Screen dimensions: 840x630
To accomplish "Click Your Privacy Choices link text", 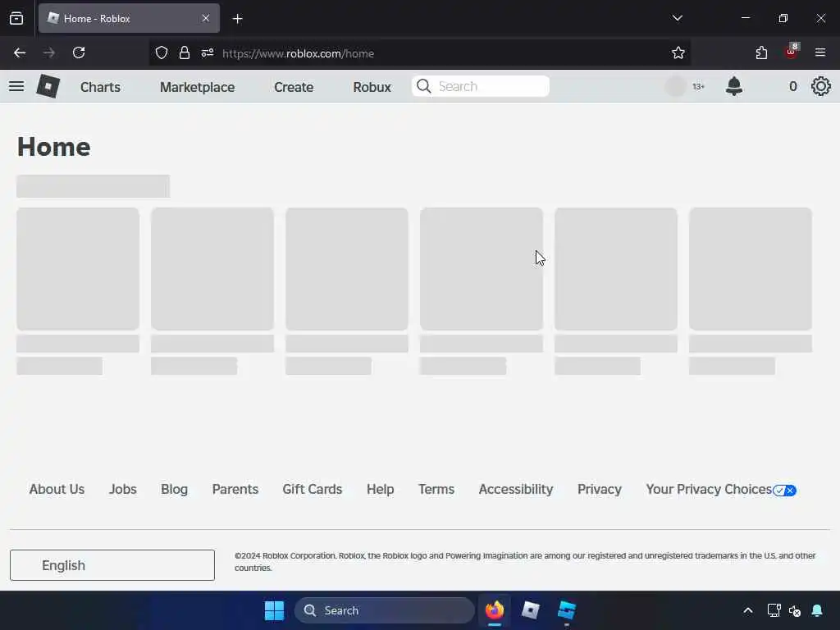I will (709, 489).
